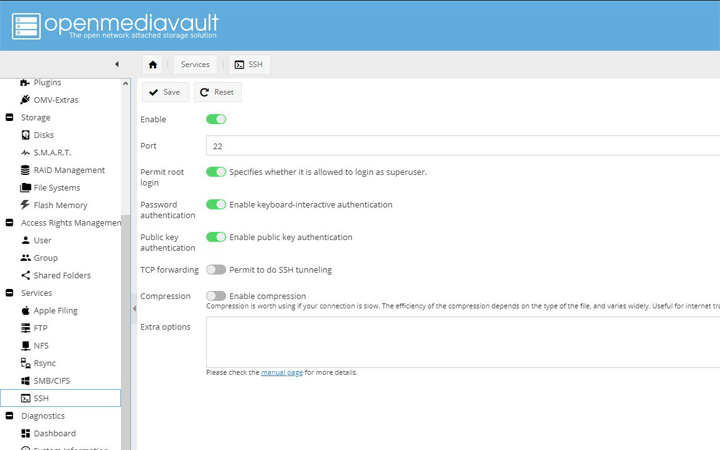
Task: Toggle Permit root login switch
Action: 216,172
